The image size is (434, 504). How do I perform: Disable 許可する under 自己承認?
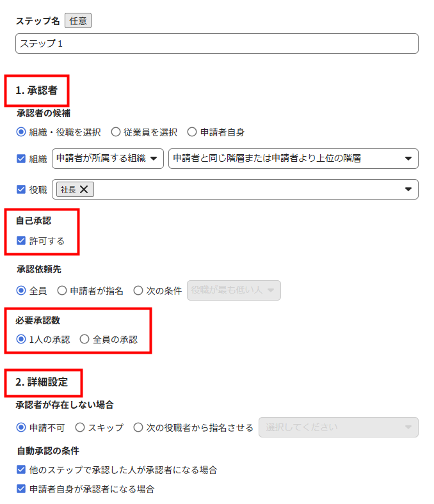(x=21, y=240)
